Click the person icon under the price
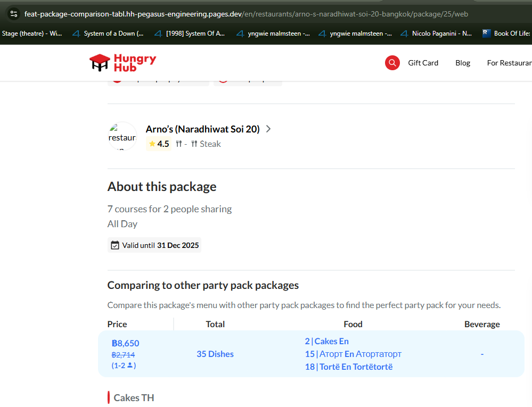The height and width of the screenshot is (407, 532). [x=130, y=366]
